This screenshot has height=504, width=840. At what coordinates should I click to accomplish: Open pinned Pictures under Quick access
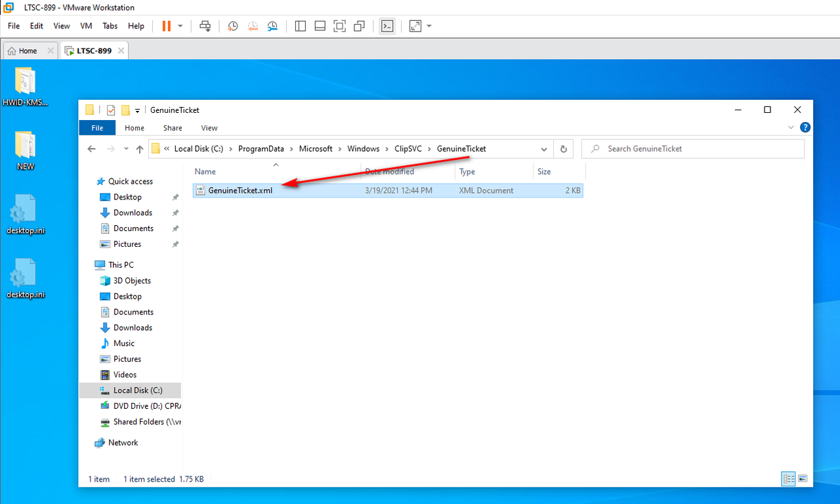127,244
